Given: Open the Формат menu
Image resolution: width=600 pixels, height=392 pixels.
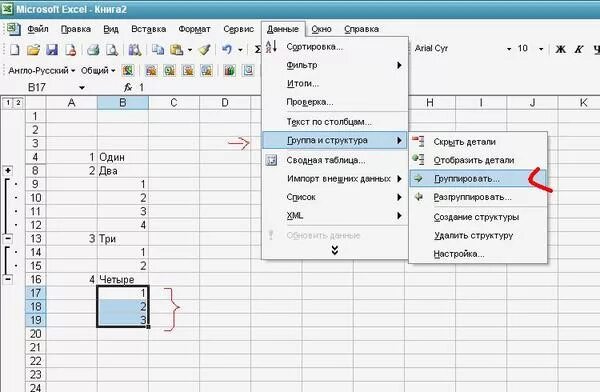Looking at the screenshot, I should (x=194, y=29).
